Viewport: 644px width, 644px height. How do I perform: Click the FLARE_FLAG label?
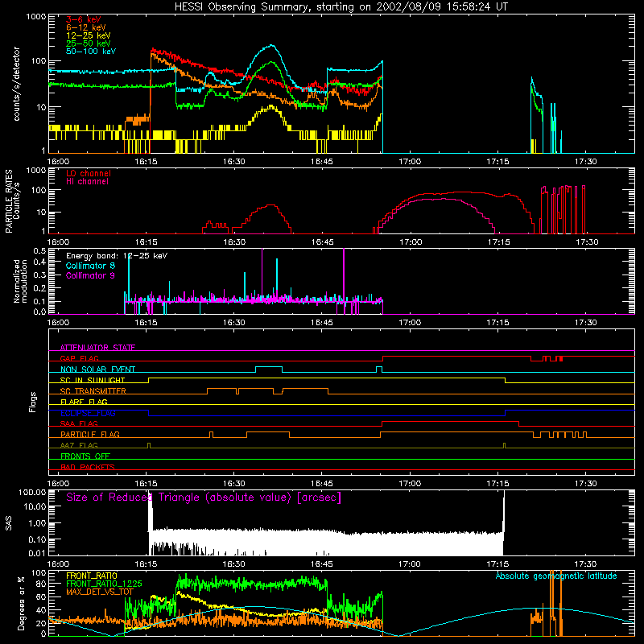click(84, 402)
